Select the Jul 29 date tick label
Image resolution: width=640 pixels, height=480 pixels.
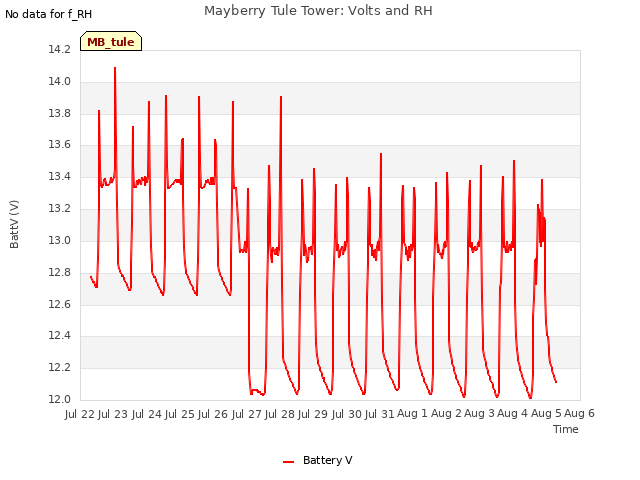(313, 414)
